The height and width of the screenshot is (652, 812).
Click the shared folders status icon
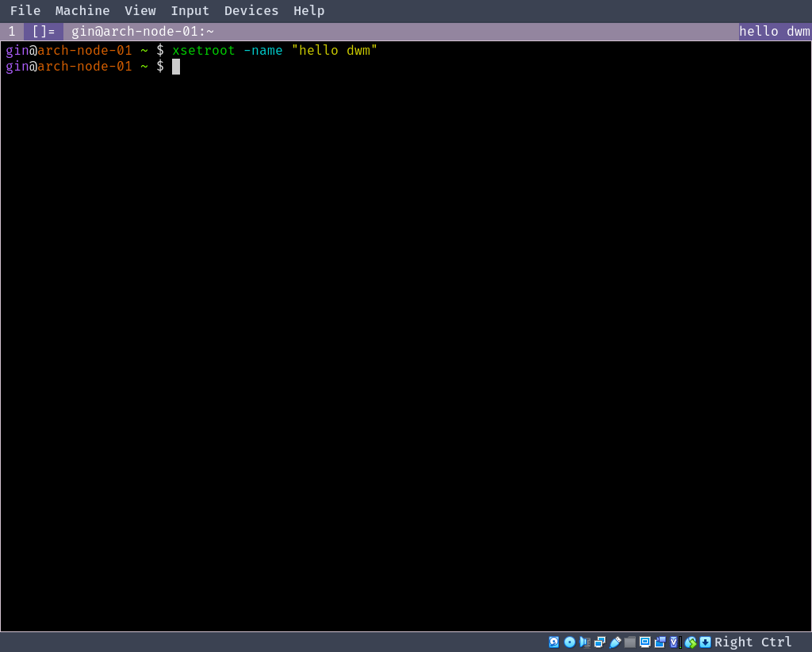click(x=629, y=642)
